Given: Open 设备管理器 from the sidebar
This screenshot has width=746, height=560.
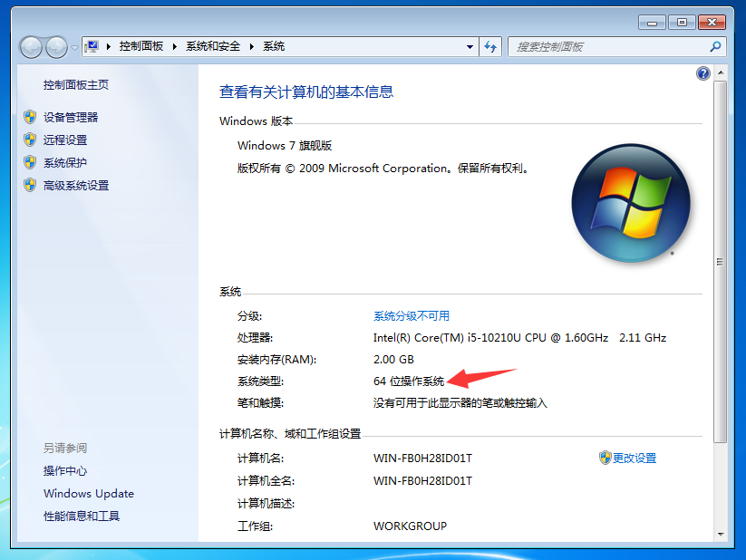Looking at the screenshot, I should pyautogui.click(x=71, y=117).
